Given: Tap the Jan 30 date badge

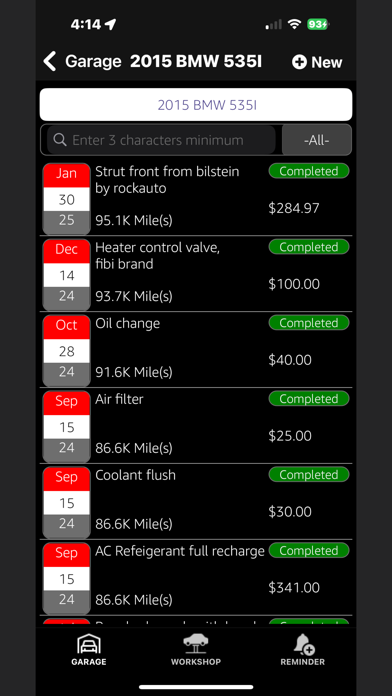Looking at the screenshot, I should pyautogui.click(x=67, y=199).
